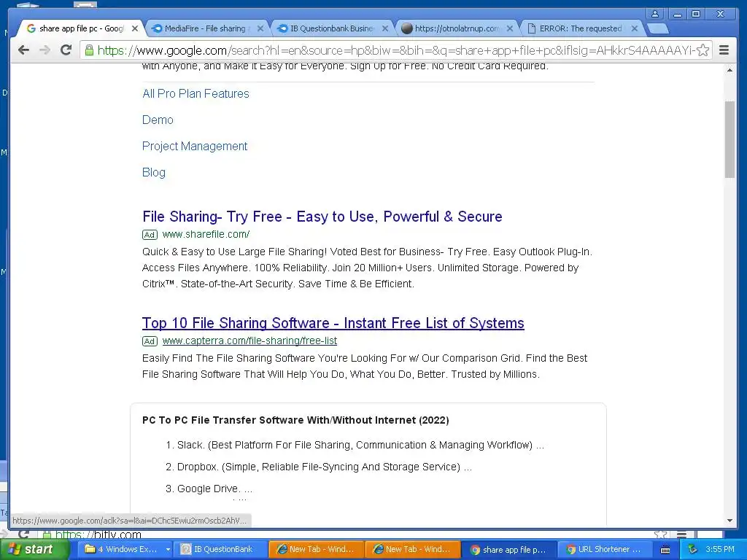This screenshot has width=747, height=560.
Task: Click the vertical scrollbar thumb
Action: [x=729, y=139]
